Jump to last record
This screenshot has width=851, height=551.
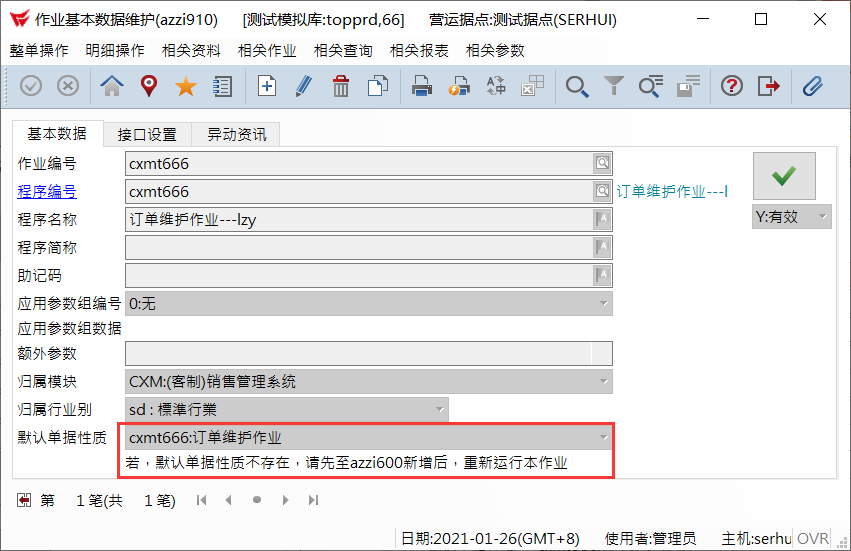click(x=313, y=500)
